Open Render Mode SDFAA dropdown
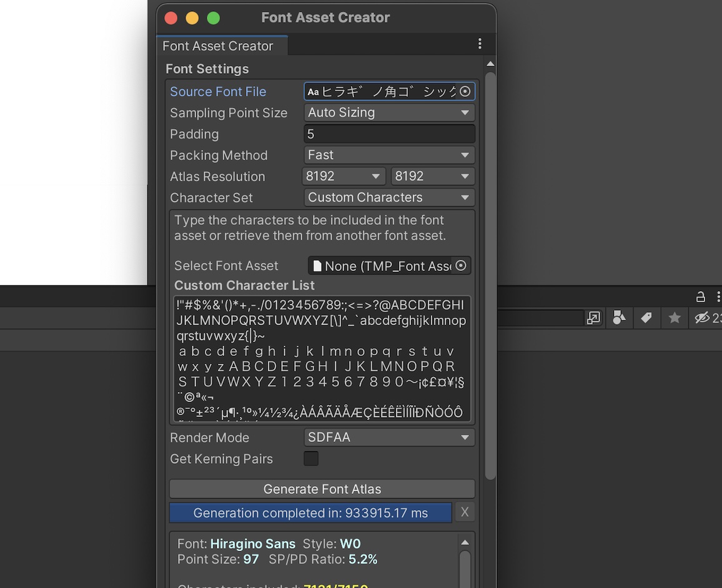 (389, 438)
